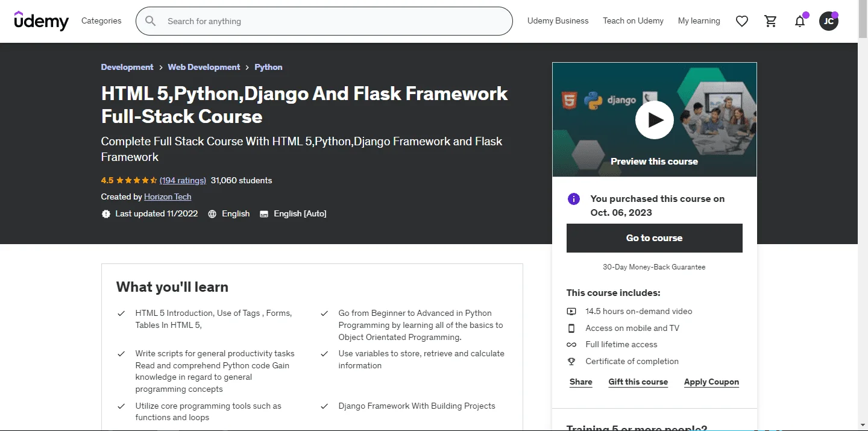
Task: Play the course preview video
Action: click(x=654, y=120)
